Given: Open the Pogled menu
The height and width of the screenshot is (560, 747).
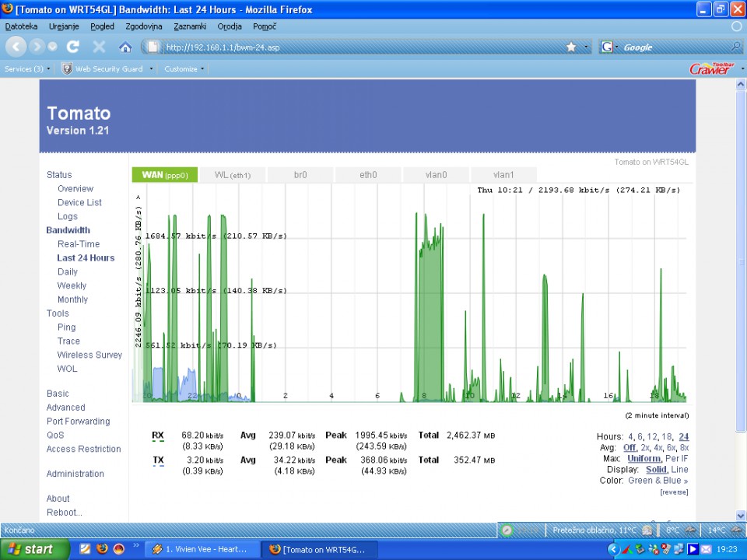Looking at the screenshot, I should 103,26.
